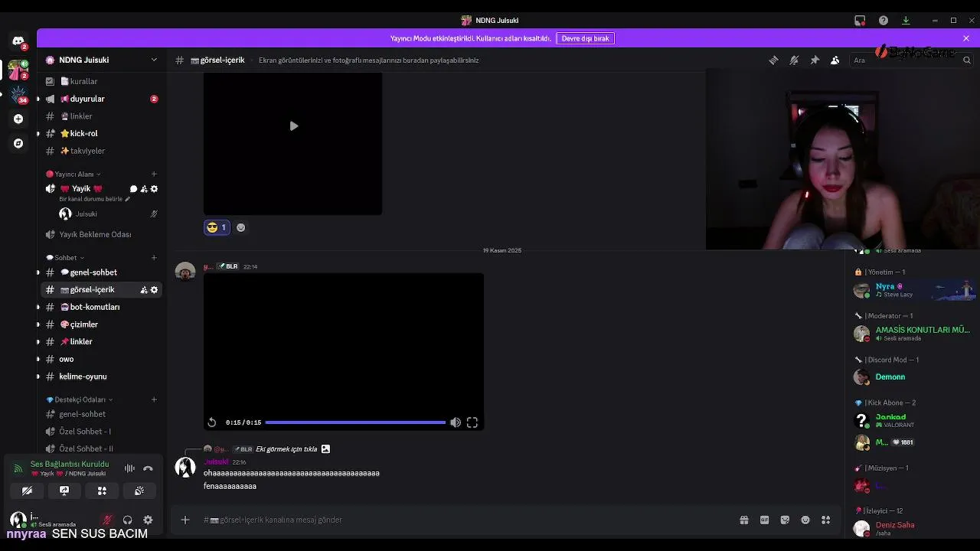
Task: Add channel to Destekçi Odaları category
Action: pos(154,399)
